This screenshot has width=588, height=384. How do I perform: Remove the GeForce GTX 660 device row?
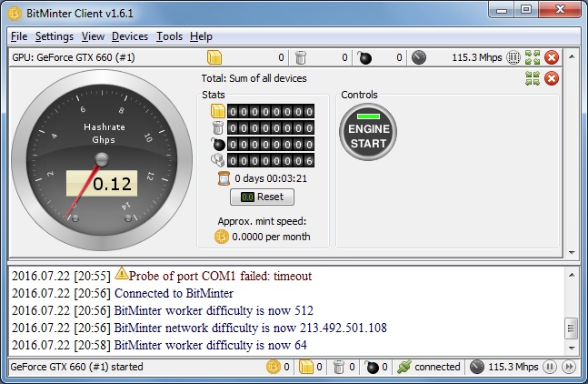(552, 57)
